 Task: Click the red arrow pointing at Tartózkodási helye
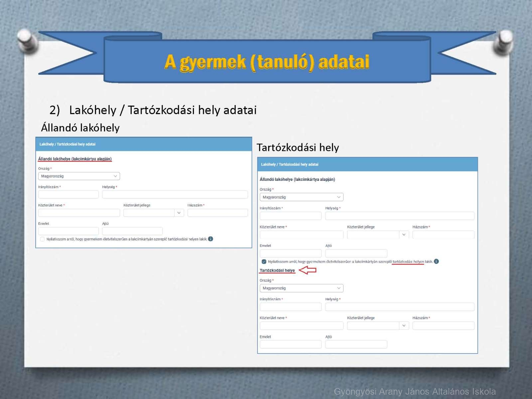(308, 270)
